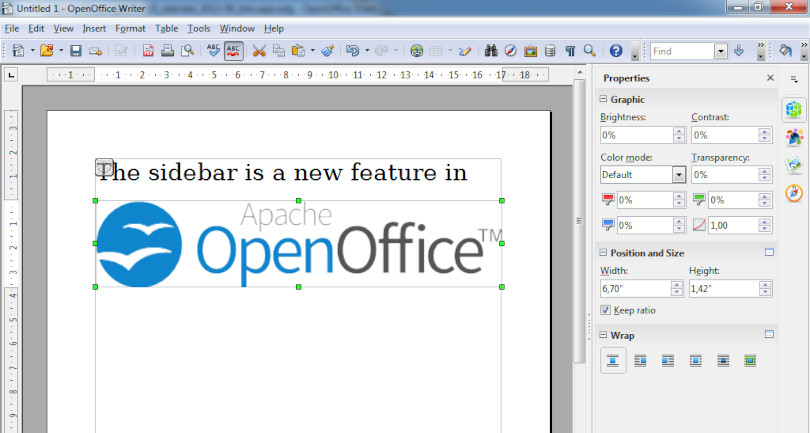Viewport: 810px width, 433px height.
Task: Open Gallery deck in sidebar tab bar
Action: 794,165
